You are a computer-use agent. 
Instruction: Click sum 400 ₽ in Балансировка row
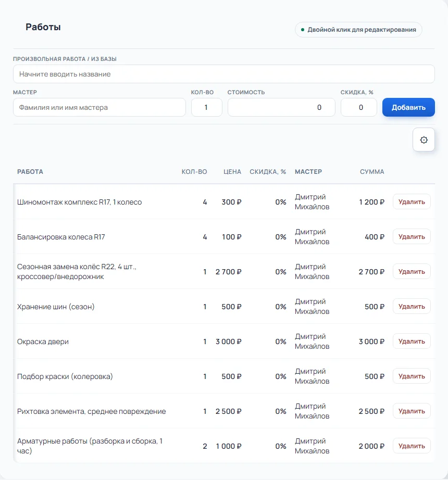[x=375, y=237]
